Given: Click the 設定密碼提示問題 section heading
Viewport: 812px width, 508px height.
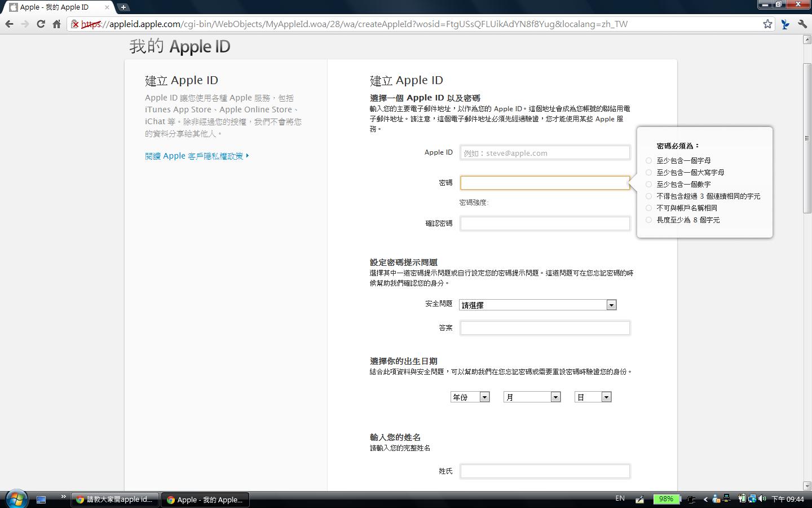Looking at the screenshot, I should (404, 262).
